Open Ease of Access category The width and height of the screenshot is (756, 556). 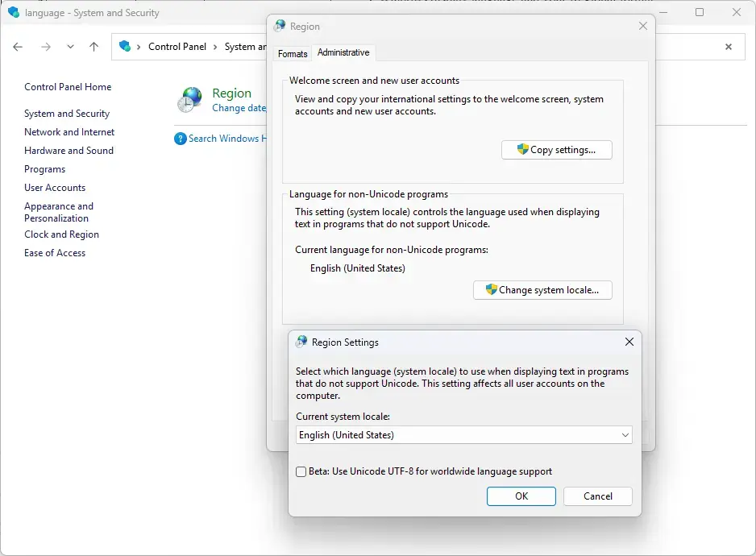[55, 253]
